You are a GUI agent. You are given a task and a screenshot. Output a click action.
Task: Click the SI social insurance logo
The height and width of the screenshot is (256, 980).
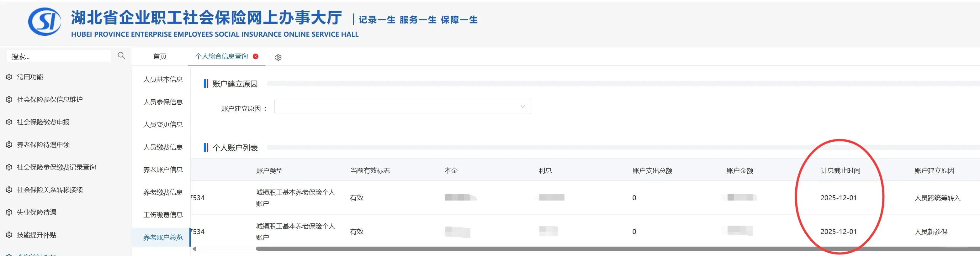click(45, 22)
